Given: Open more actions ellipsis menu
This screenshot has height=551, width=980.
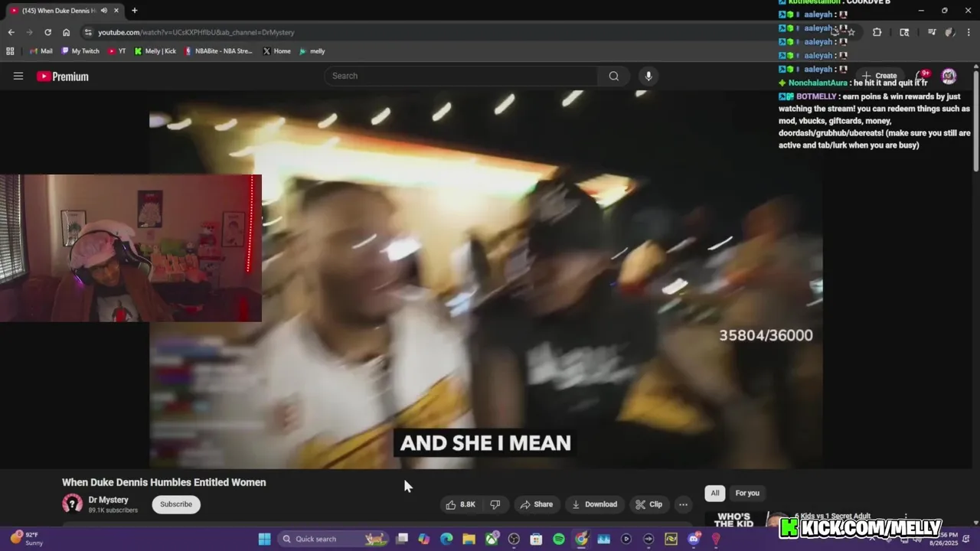Looking at the screenshot, I should 683,504.
